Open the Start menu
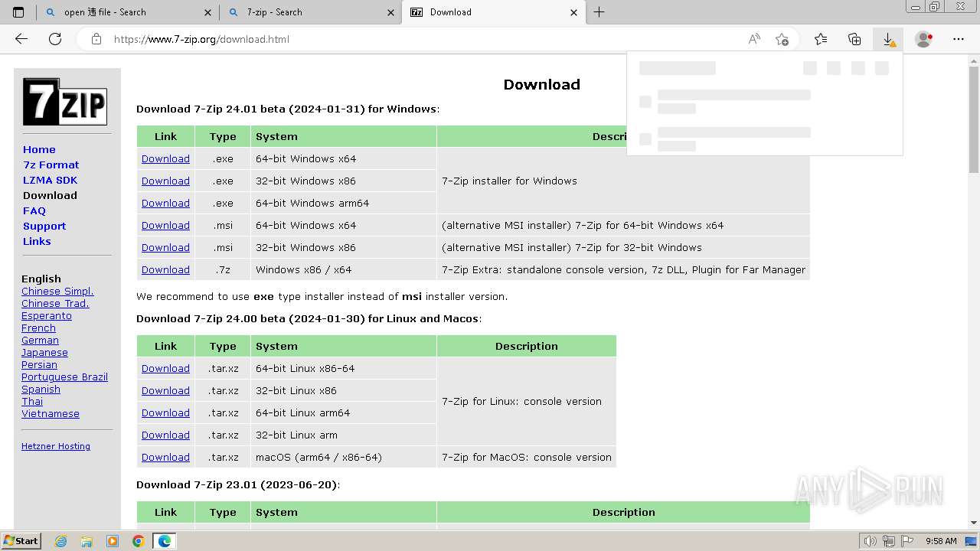Viewport: 980px width, 551px height. click(x=21, y=541)
